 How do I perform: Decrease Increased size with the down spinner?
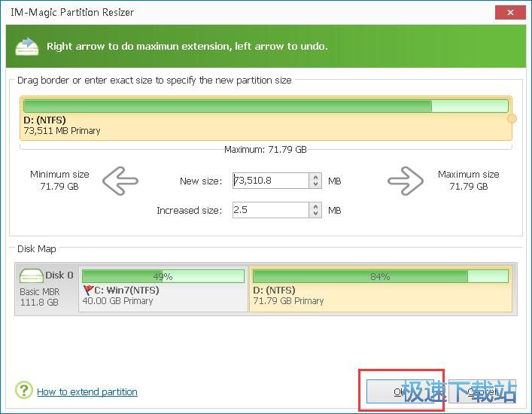(315, 214)
